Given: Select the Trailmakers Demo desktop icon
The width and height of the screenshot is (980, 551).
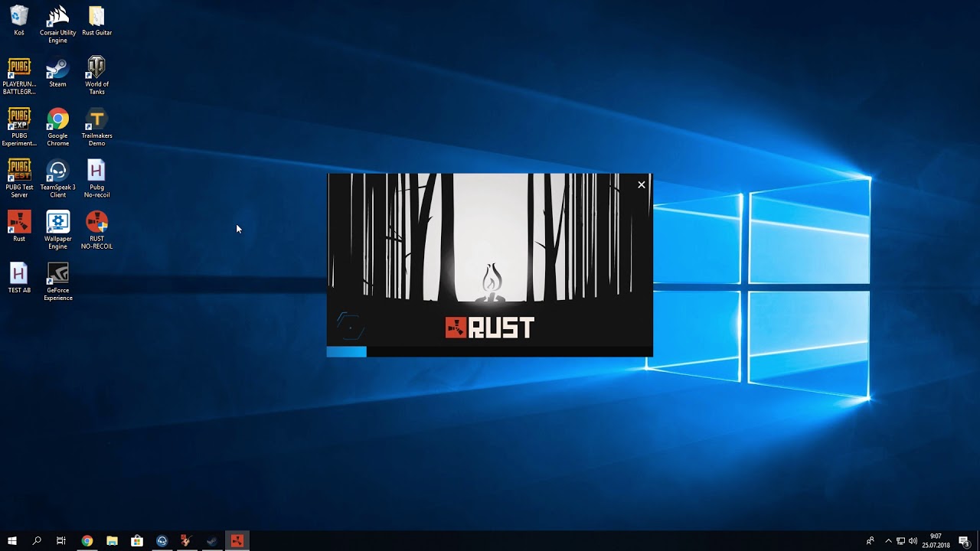Looking at the screenshot, I should [96, 127].
